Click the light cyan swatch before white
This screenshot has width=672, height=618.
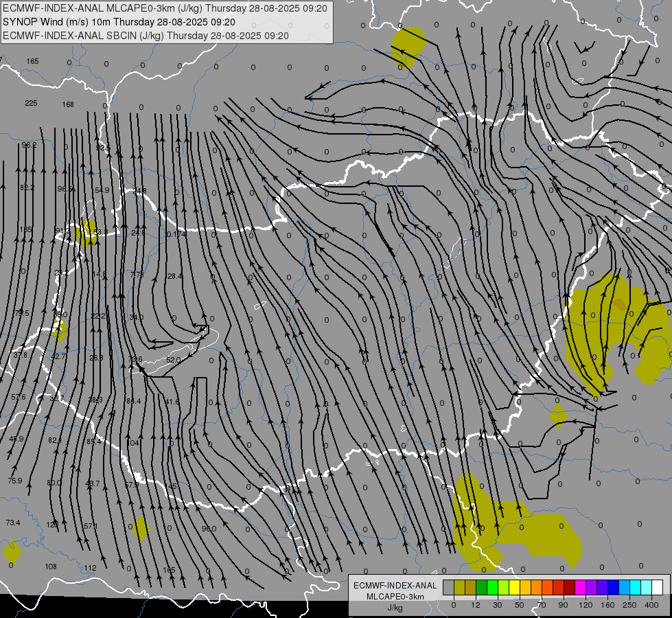click(x=647, y=588)
